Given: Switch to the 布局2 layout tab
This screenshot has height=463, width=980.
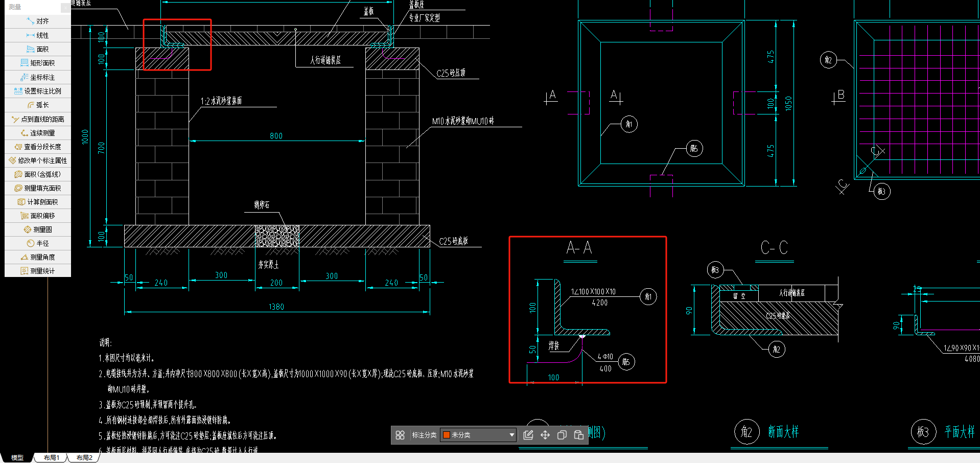Looking at the screenshot, I should 84,458.
